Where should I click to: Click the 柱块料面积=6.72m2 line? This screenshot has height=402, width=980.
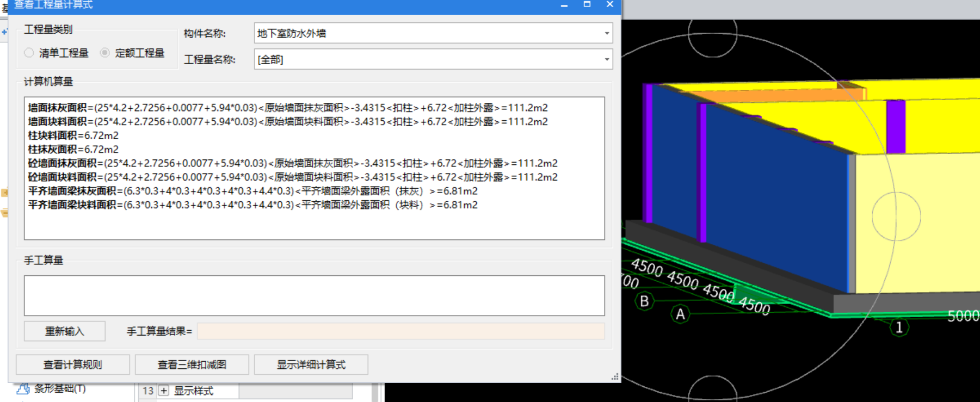click(73, 135)
